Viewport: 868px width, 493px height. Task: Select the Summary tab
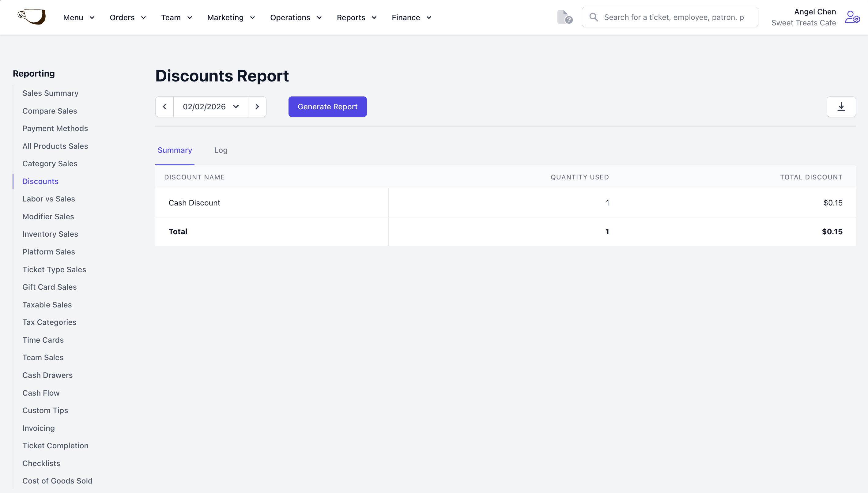click(175, 150)
